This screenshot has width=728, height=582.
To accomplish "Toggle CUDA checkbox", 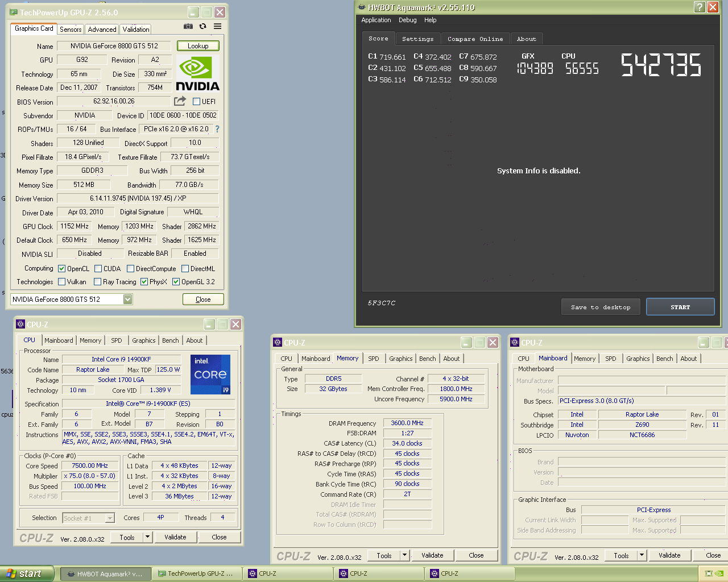I will [98, 269].
